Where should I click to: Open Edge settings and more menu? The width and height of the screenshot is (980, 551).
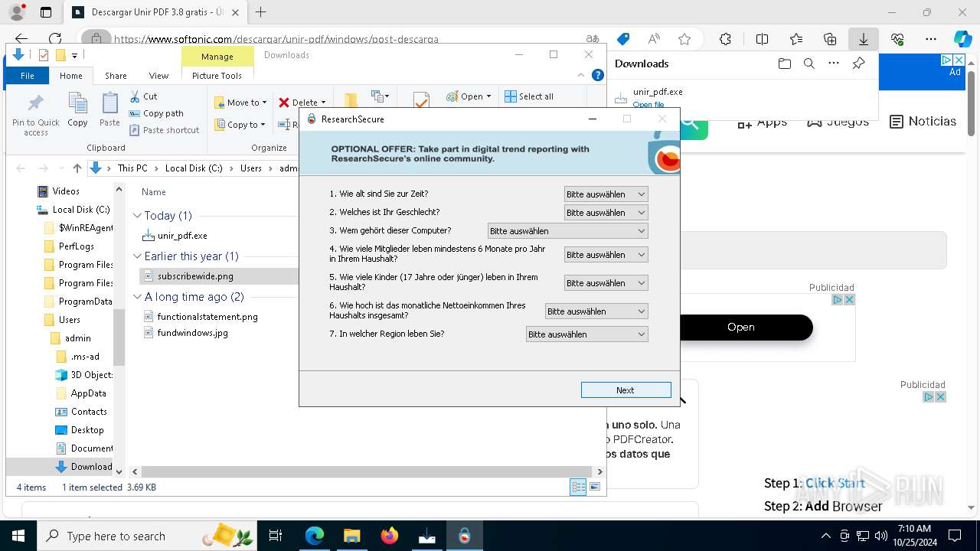(x=931, y=39)
